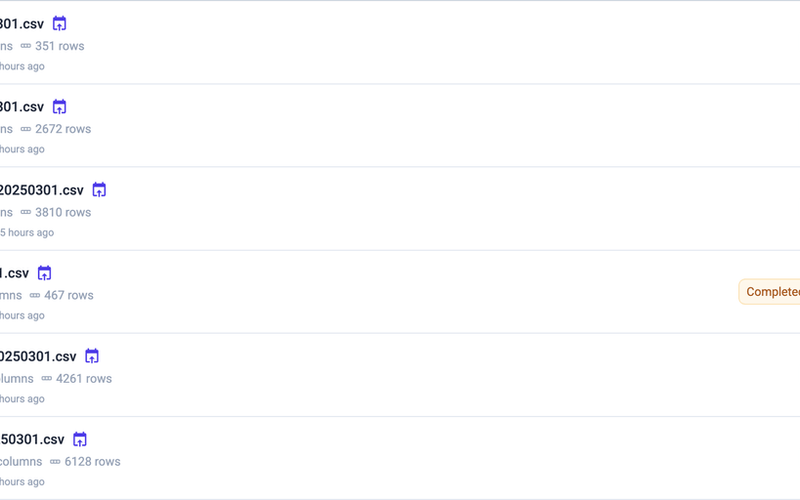This screenshot has width=800, height=500.
Task: Select the file name of the 467-row entry
Action: click(15, 273)
